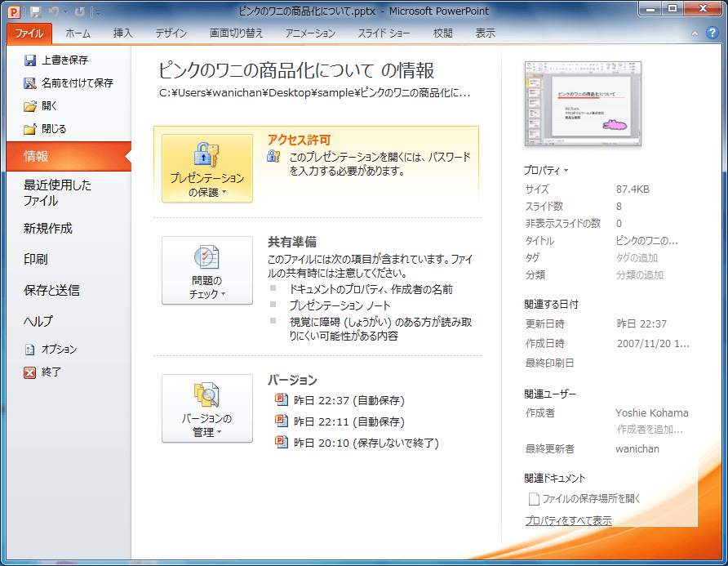Viewport: 728px width, 566px height.
Task: Click the small lock icon beside password notice
Action: click(x=273, y=156)
